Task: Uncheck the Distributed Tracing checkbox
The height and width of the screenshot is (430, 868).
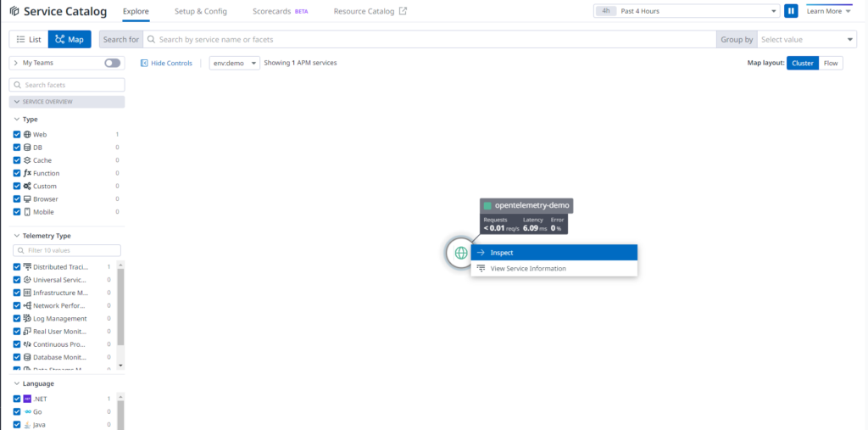Action: 17,267
